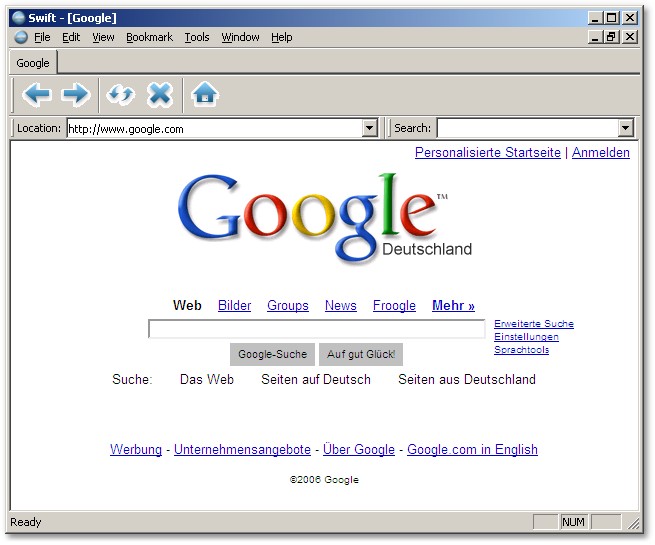Click the Anmelden link
Viewport: 655px width, 545px height.
(600, 153)
